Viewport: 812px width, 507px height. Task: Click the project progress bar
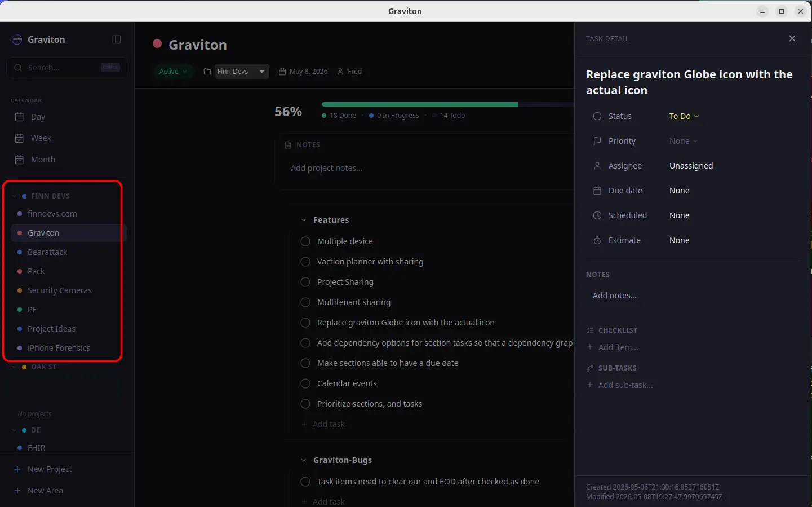pyautogui.click(x=448, y=104)
